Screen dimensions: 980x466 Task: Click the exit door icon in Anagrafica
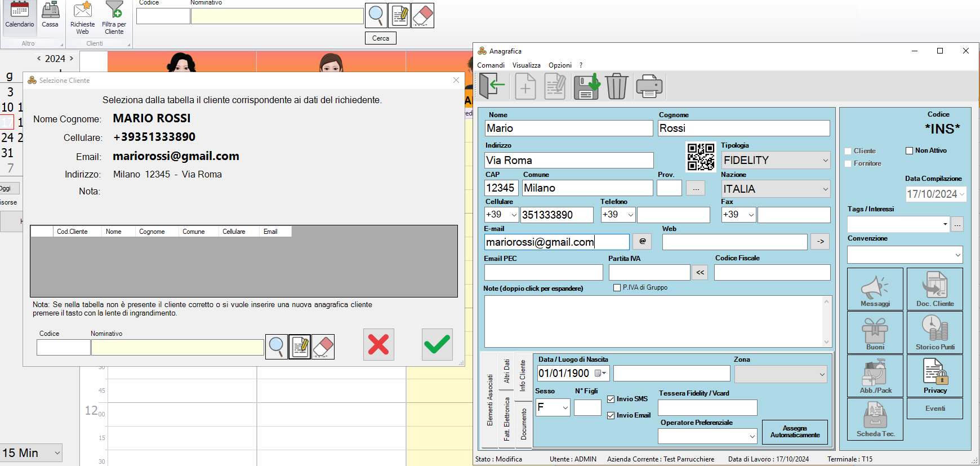point(492,87)
